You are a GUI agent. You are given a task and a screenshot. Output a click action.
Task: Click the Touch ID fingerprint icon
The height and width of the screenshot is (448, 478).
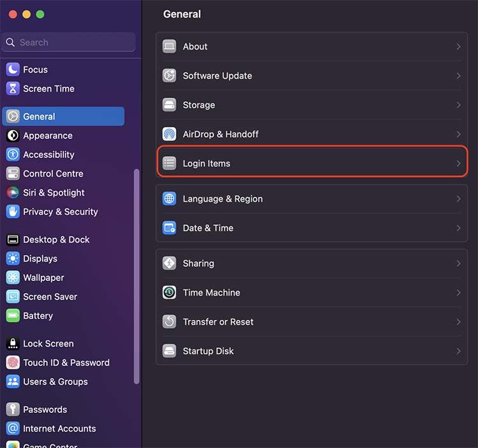tap(13, 363)
